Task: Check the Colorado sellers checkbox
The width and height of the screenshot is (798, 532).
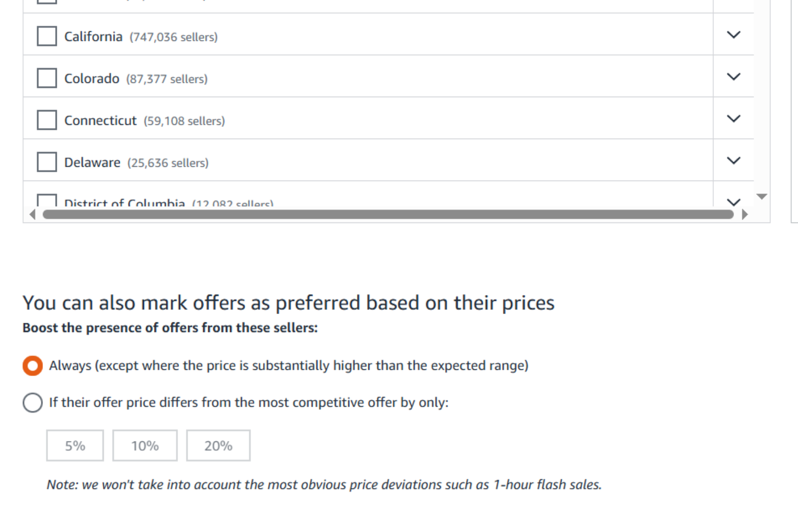Action: click(47, 78)
